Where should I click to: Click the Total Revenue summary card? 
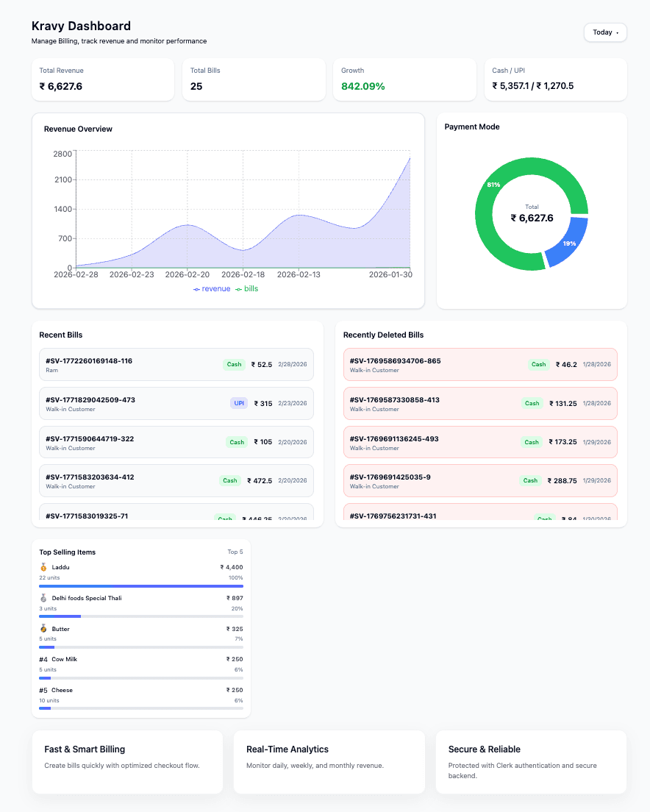(x=107, y=79)
